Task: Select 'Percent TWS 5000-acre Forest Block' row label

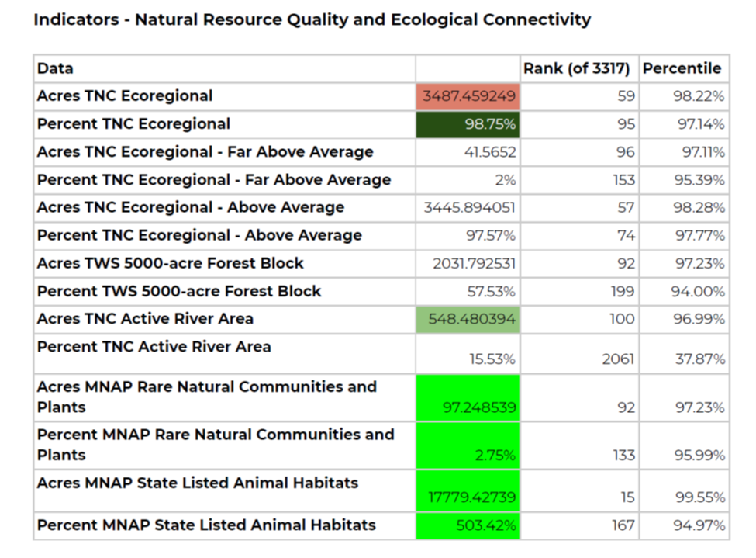Action: click(x=179, y=291)
